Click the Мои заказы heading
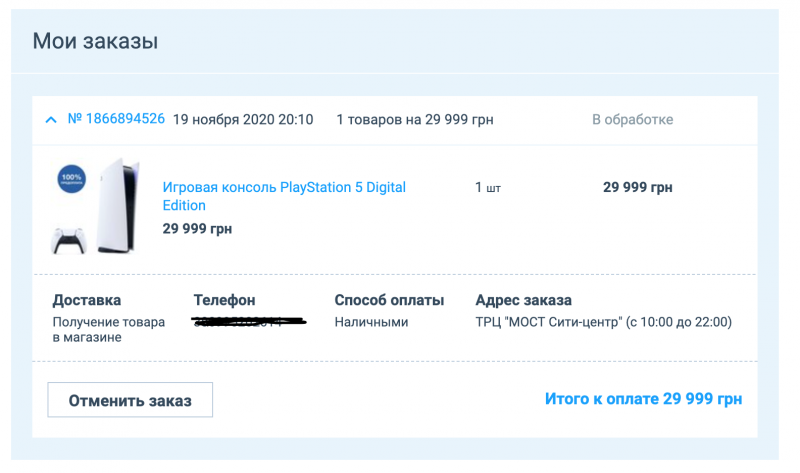Image resolution: width=800 pixels, height=473 pixels. tap(95, 42)
